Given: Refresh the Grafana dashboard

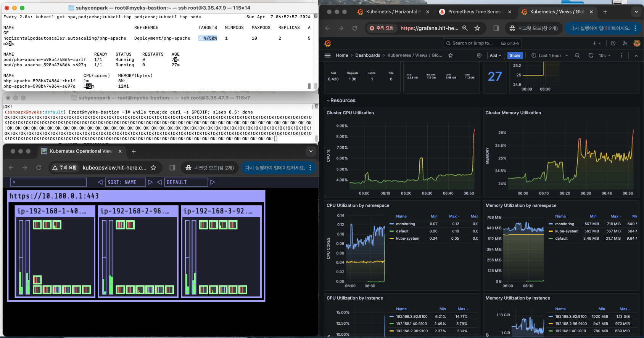Looking at the screenshot, I should pos(591,55).
